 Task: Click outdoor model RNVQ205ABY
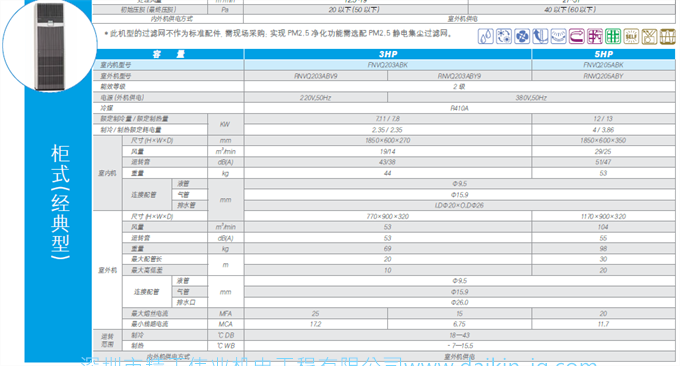[x=603, y=76]
